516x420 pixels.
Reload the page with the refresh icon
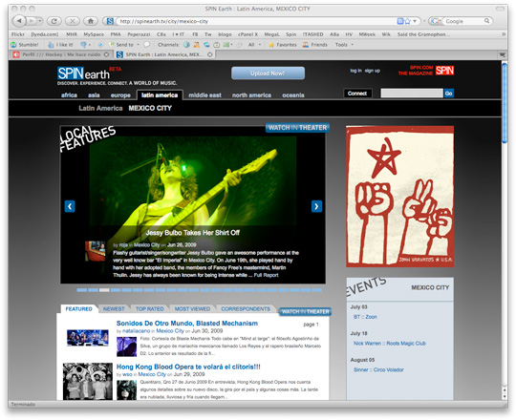[54, 21]
